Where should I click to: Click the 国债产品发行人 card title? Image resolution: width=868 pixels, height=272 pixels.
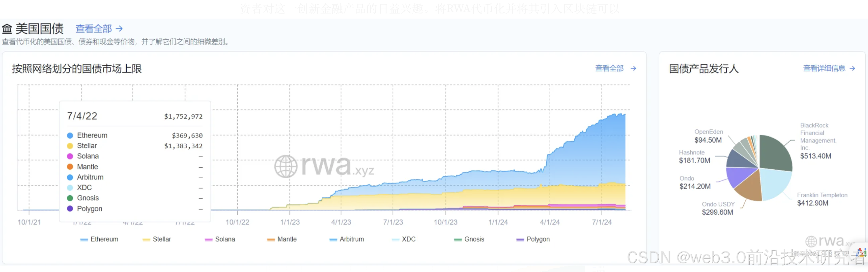[x=704, y=69]
